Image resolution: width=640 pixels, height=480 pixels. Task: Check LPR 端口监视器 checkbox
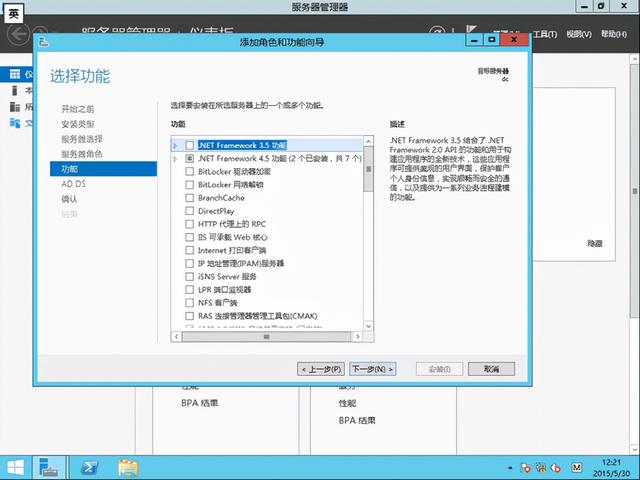[189, 289]
